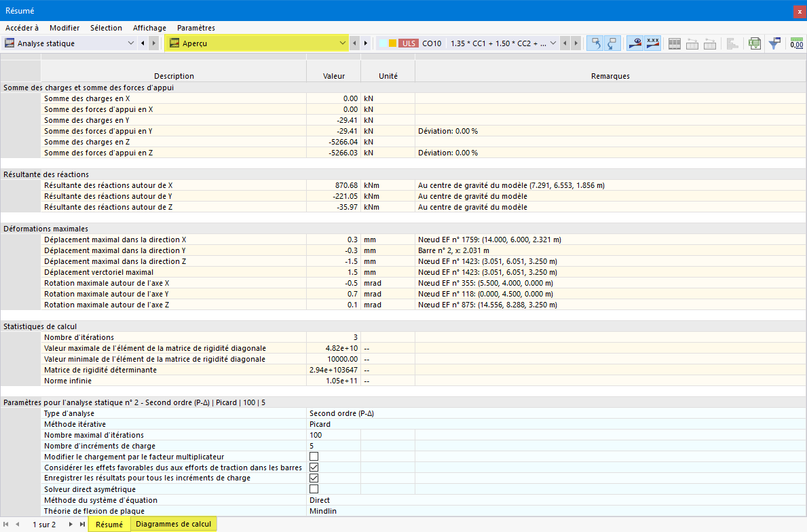Viewport: 807px width, 532px height.
Task: Select next table in Analyse statique selector
Action: 153,43
